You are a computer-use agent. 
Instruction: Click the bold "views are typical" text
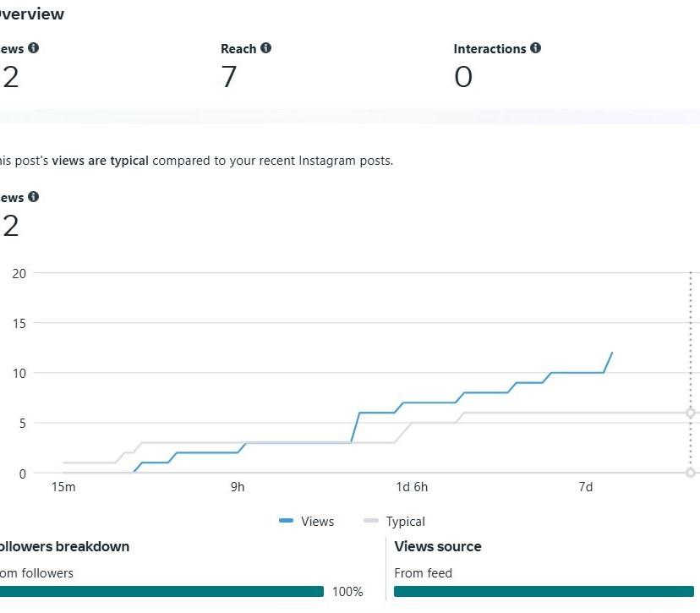click(x=101, y=160)
